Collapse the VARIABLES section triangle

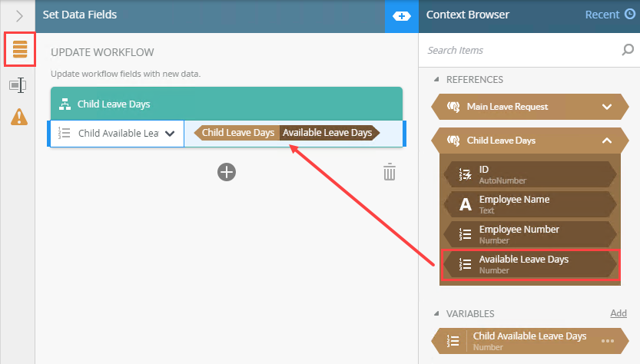coord(436,313)
